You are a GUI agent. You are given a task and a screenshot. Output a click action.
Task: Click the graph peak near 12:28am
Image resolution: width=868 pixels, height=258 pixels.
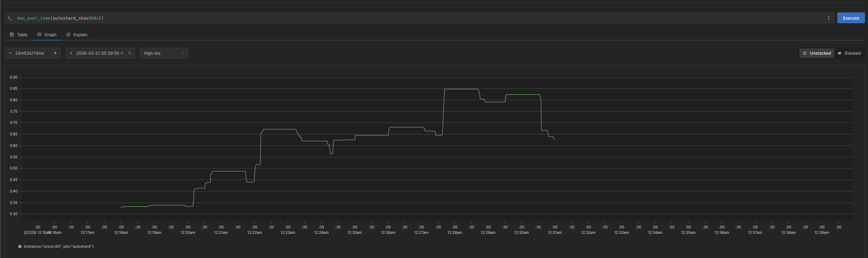(x=460, y=89)
